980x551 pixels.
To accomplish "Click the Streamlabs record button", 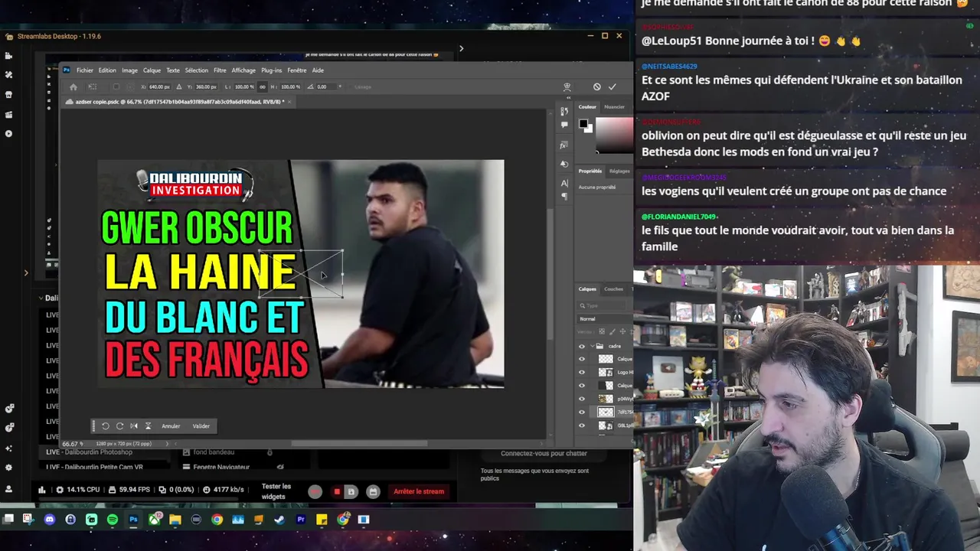I will [x=315, y=492].
